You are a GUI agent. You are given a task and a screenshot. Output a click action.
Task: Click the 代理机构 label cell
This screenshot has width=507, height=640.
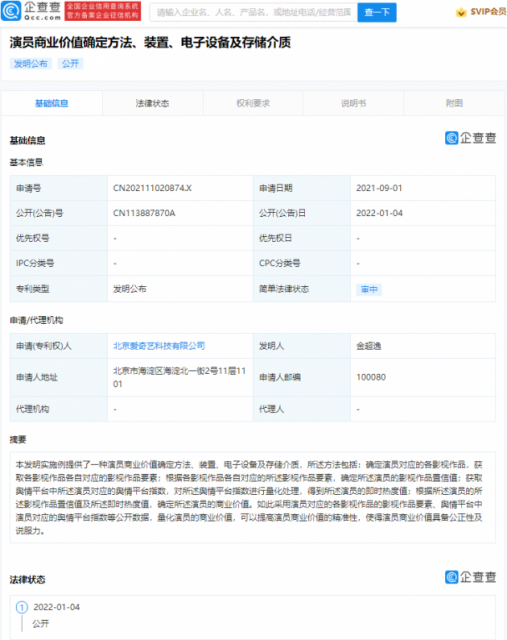click(x=59, y=409)
